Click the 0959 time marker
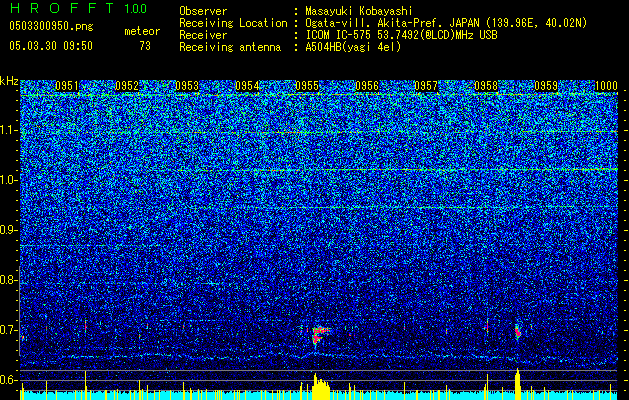Image resolution: width=629 pixels, height=400 pixels. point(546,86)
